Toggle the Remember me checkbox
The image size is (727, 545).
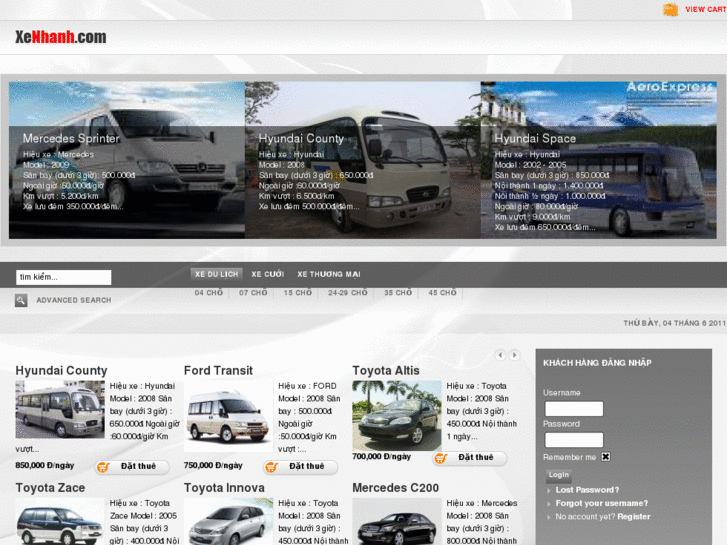click(606, 457)
